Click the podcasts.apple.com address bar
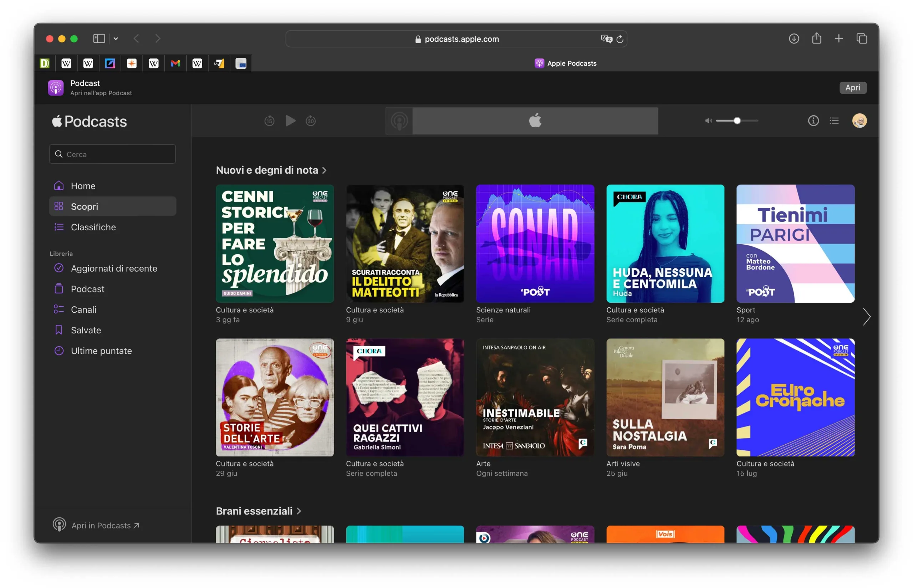The width and height of the screenshot is (913, 588). [456, 39]
